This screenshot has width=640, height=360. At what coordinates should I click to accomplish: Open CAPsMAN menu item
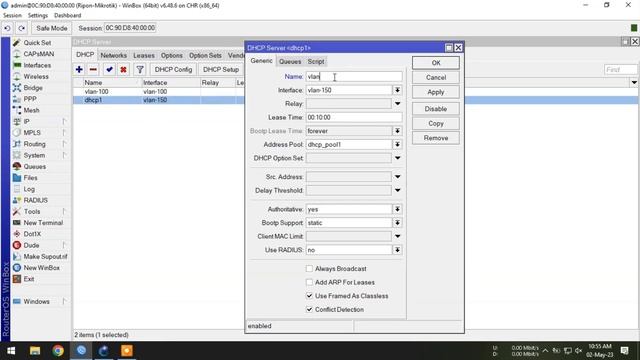click(x=38, y=54)
